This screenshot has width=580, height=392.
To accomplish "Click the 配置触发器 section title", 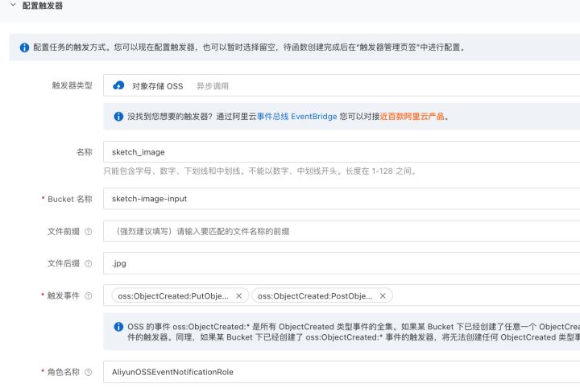I will click(x=43, y=5).
